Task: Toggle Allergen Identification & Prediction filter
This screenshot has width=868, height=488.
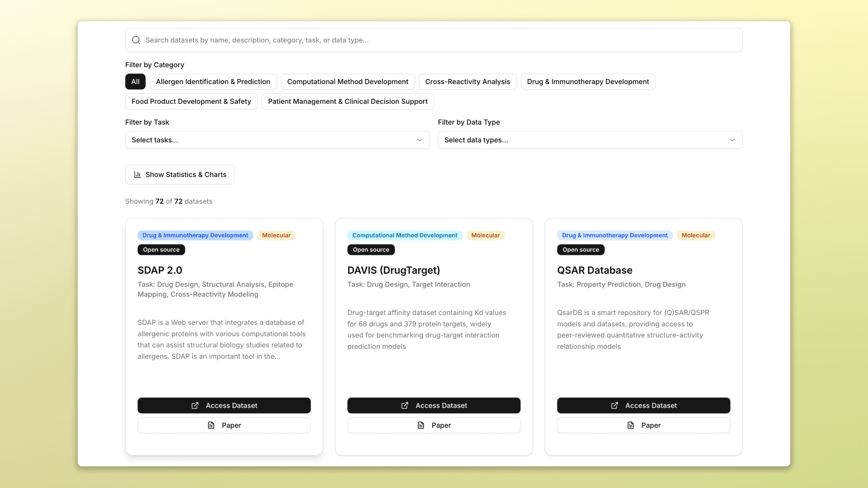Action: click(x=213, y=82)
